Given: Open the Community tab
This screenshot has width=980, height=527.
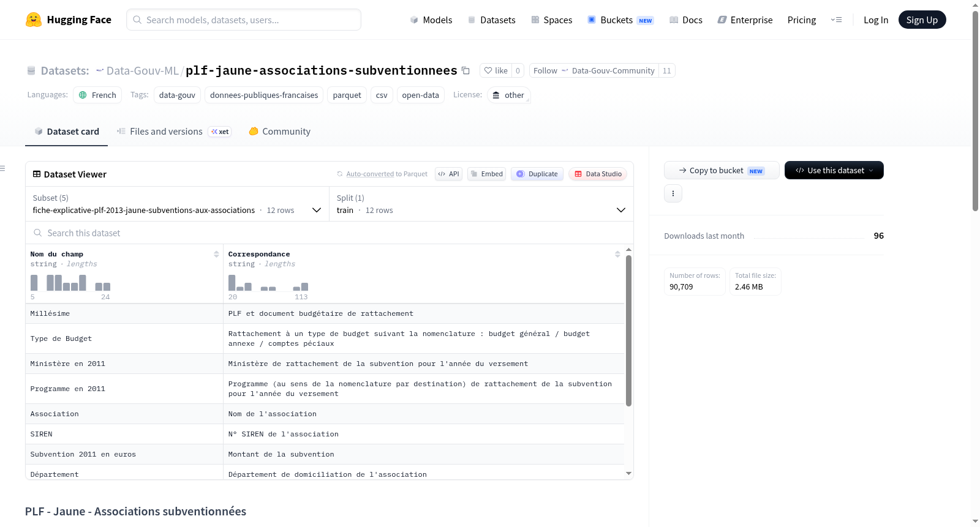Looking at the screenshot, I should [x=280, y=132].
